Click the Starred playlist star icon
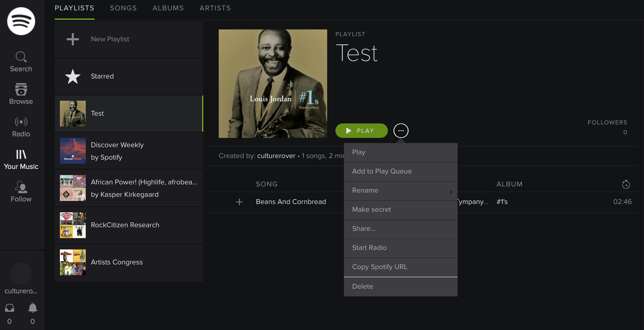 click(x=73, y=76)
